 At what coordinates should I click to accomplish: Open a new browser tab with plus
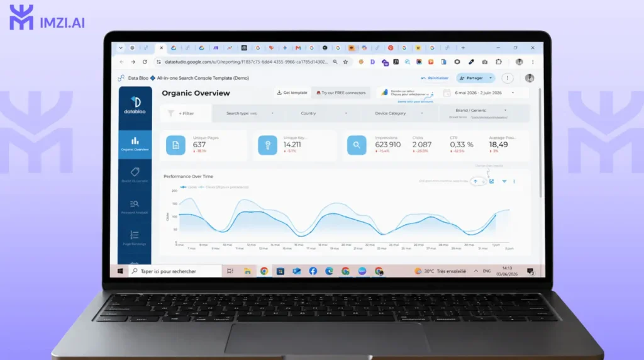coord(463,48)
